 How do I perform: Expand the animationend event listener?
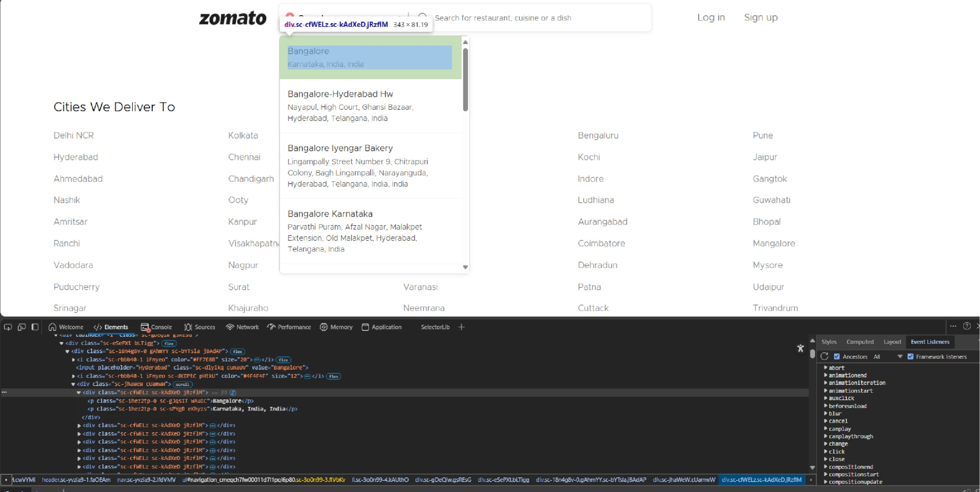pyautogui.click(x=826, y=375)
